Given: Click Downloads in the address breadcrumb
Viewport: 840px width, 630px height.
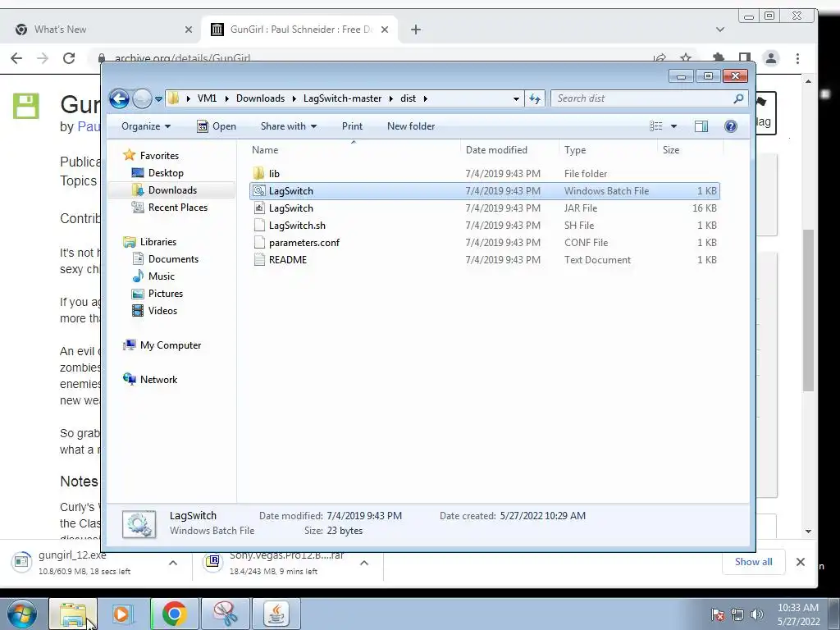Looking at the screenshot, I should coord(260,98).
